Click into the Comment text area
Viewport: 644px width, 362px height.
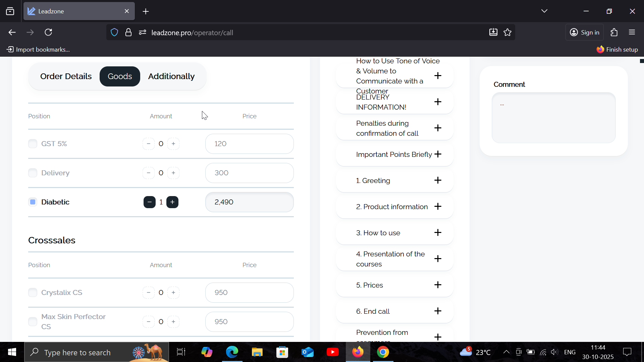point(553,118)
